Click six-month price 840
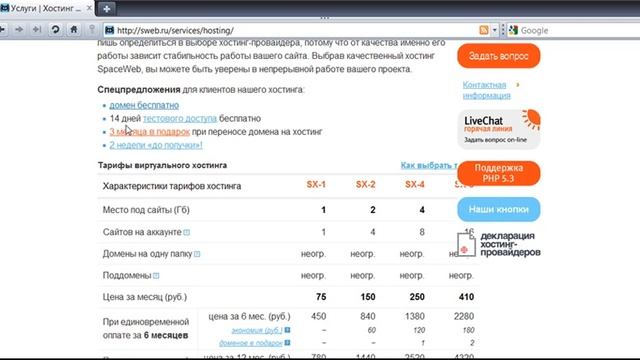The width and height of the screenshot is (640, 360). (x=368, y=316)
